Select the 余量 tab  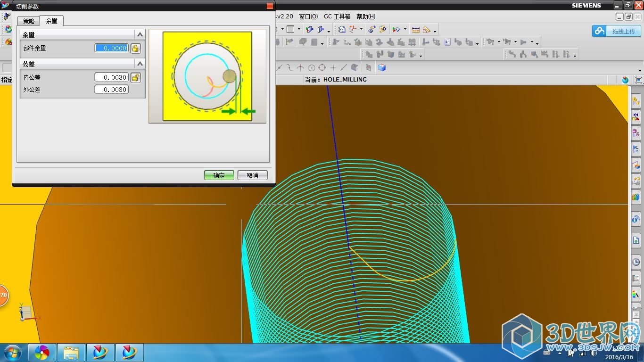tap(51, 21)
